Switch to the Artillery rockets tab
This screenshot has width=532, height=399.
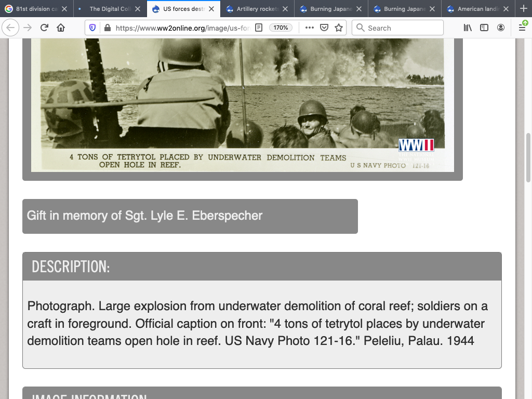[x=257, y=9]
